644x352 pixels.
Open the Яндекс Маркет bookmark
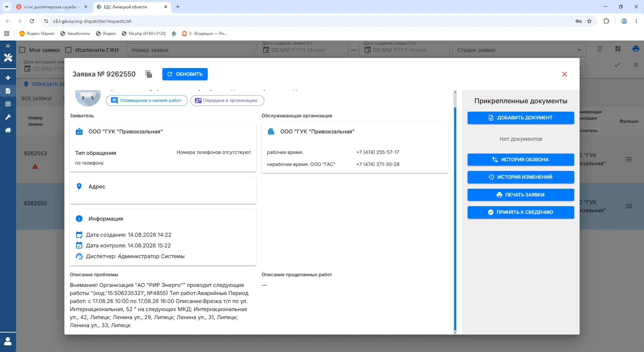click(x=37, y=34)
